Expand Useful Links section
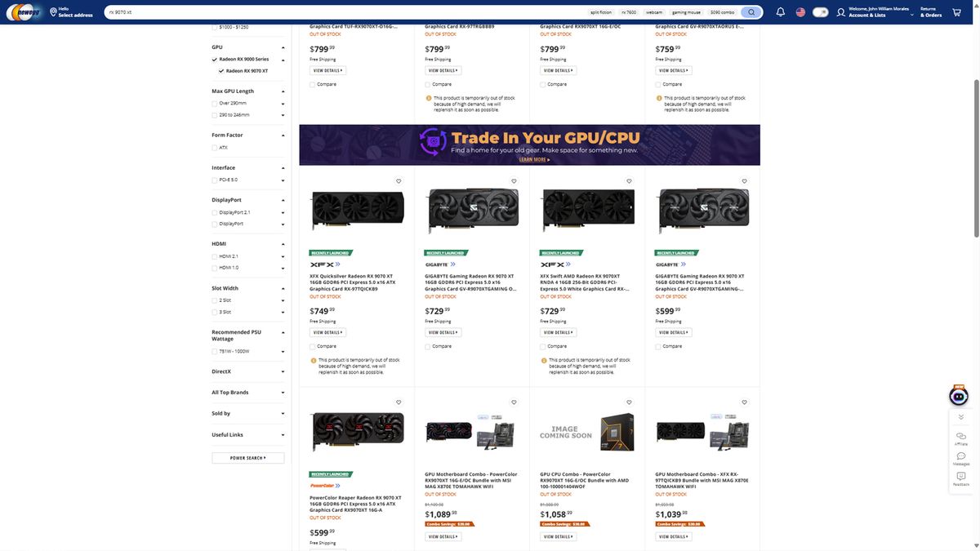980x551 pixels. click(283, 435)
